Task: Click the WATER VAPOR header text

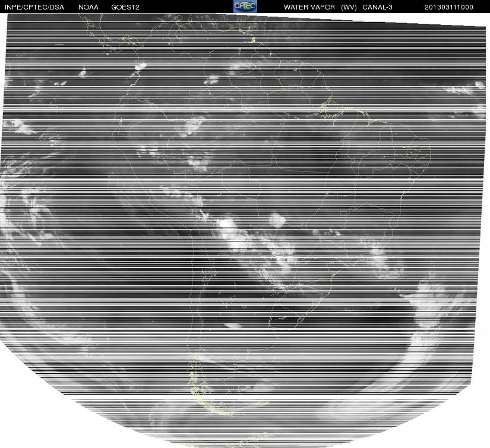Action: pyautogui.click(x=309, y=7)
